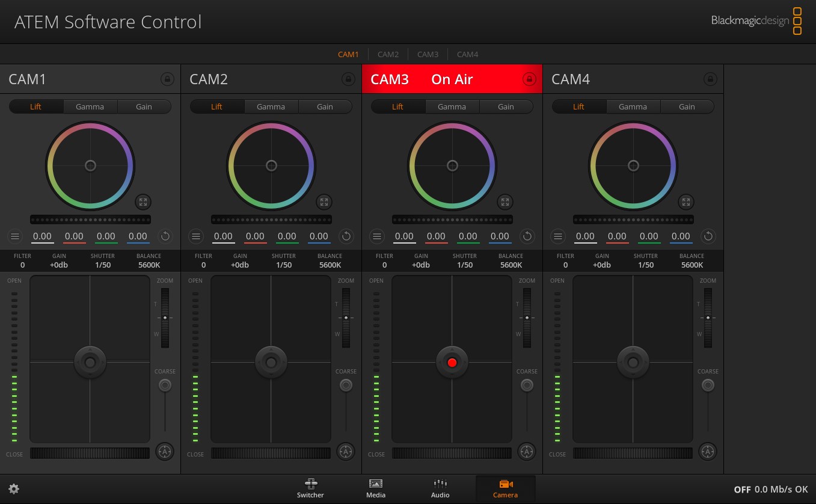Click the CAM3 On Air header
The height and width of the screenshot is (504, 816).
[452, 79]
